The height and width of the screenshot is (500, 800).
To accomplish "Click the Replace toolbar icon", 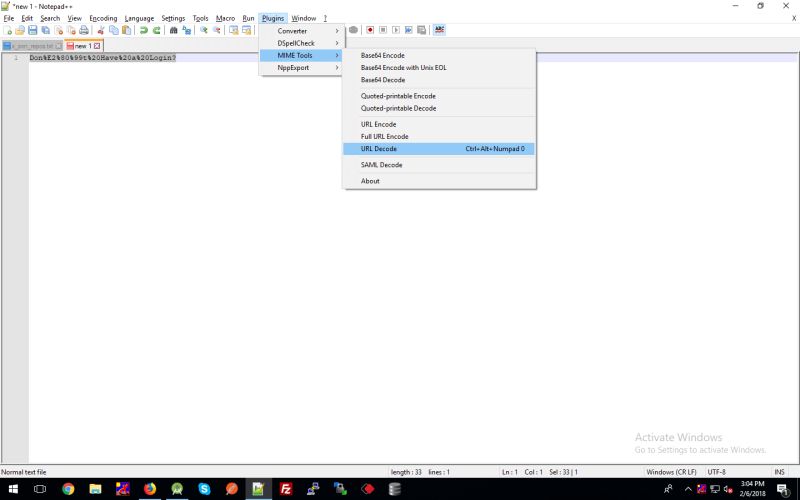I will pos(187,30).
